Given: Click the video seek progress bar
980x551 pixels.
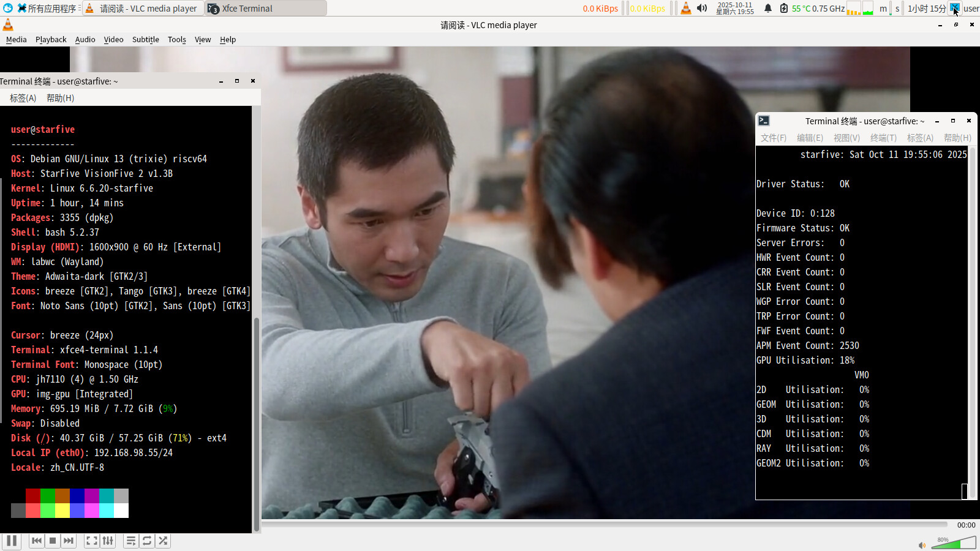Looking at the screenshot, I should coord(604,525).
